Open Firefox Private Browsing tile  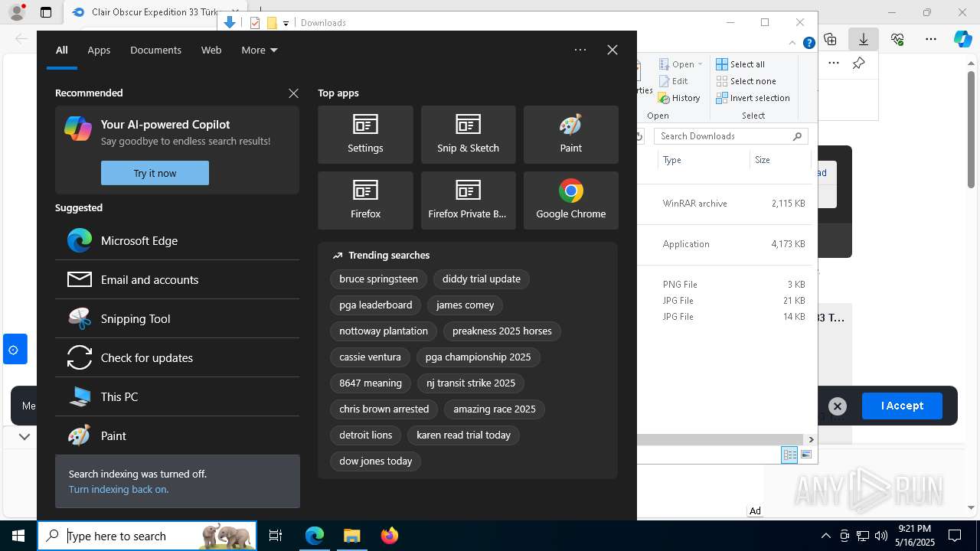tap(468, 201)
